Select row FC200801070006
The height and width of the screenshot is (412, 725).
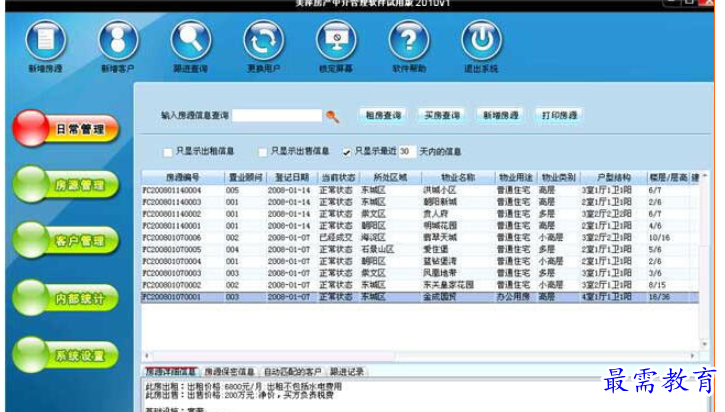(420, 238)
